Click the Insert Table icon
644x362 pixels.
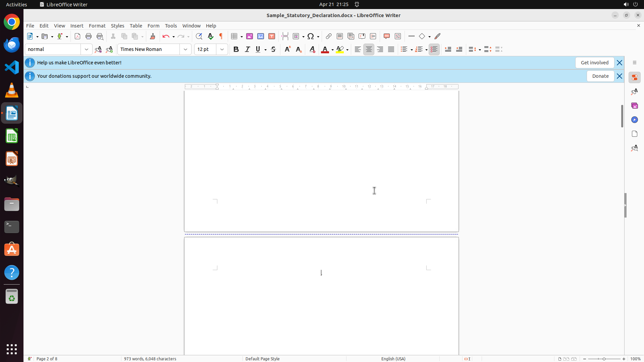[234, 36]
